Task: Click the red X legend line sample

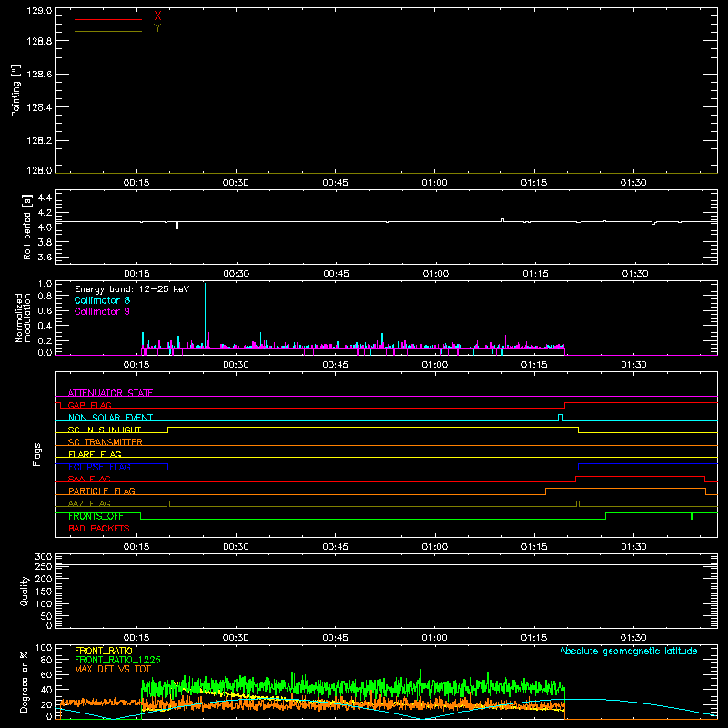Action: tap(108, 19)
